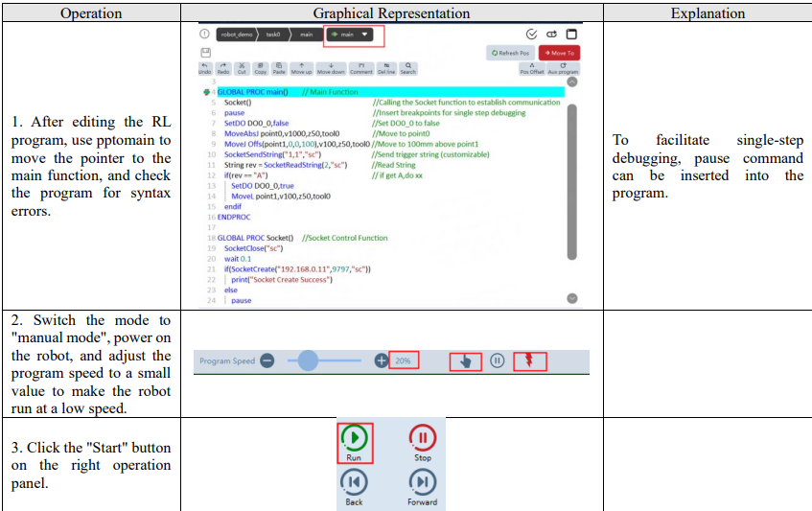
Task: Click the scroll-to-top round arrow button
Action: pyautogui.click(x=572, y=81)
